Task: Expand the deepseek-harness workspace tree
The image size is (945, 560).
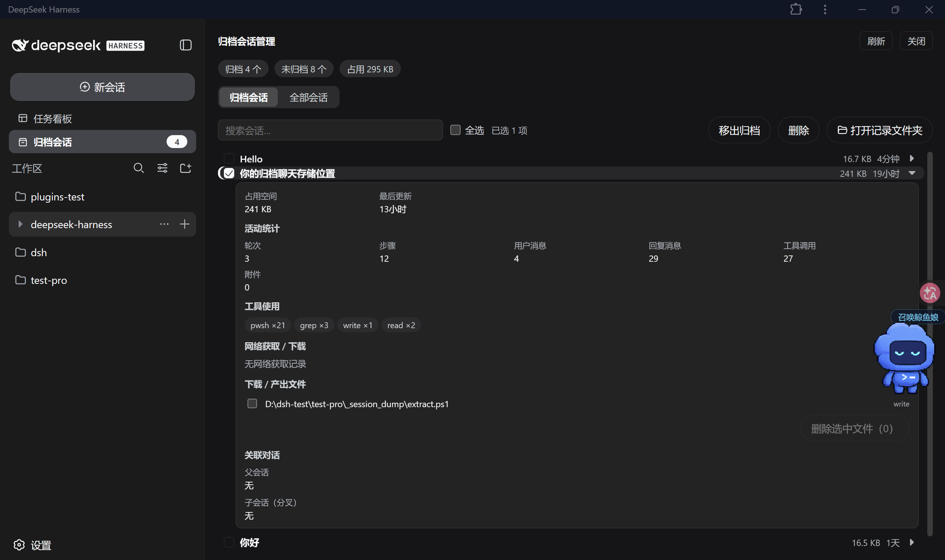Action: tap(20, 224)
